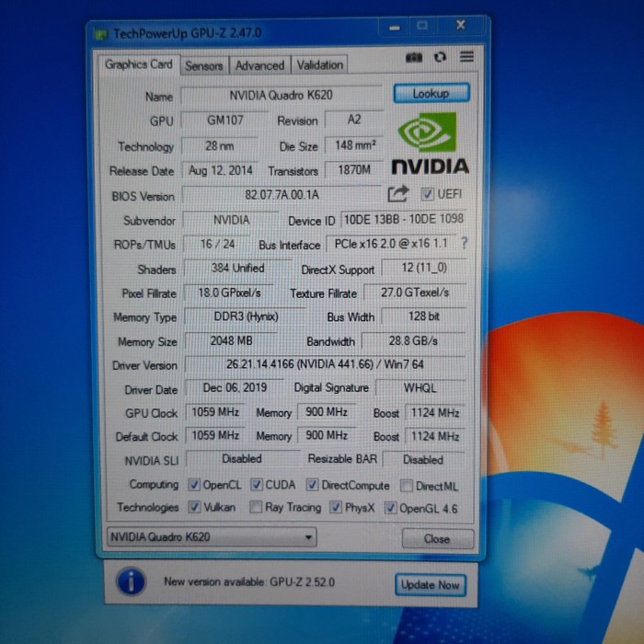This screenshot has width=644, height=644.
Task: Toggle the Vulkan checkbox
Action: click(x=194, y=507)
